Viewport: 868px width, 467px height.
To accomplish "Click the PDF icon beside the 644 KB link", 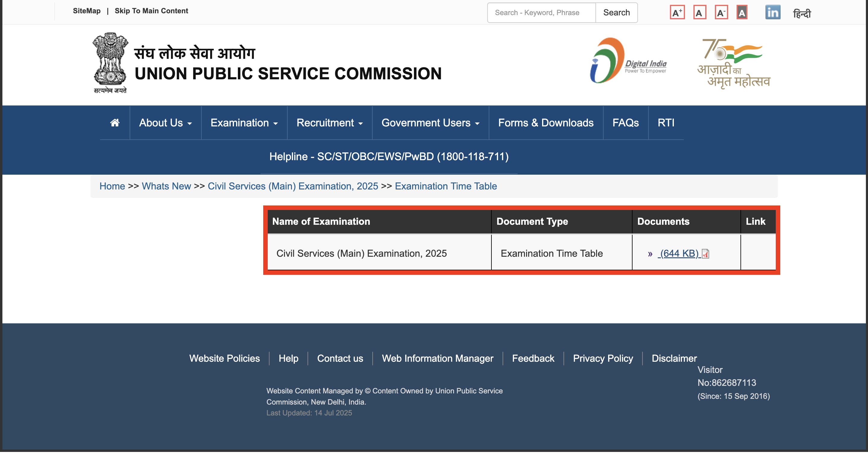I will tap(705, 254).
